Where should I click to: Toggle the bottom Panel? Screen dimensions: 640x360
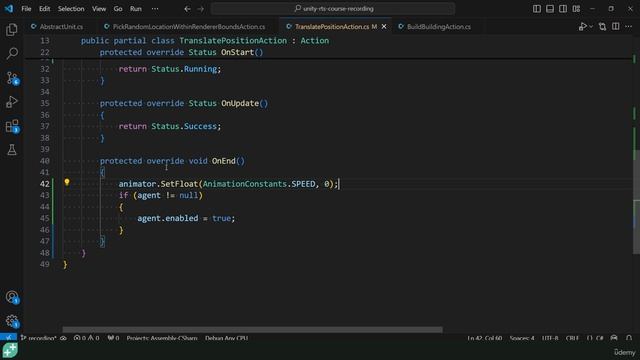pyautogui.click(x=550, y=9)
